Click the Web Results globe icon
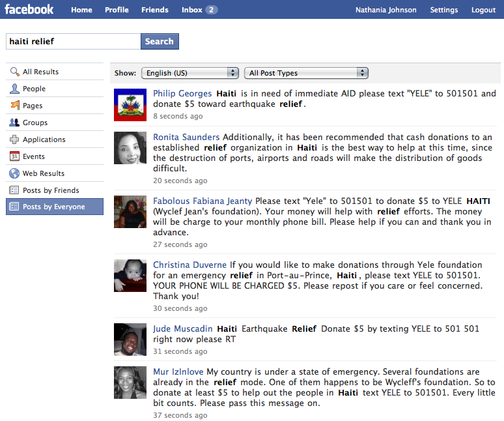The height and width of the screenshot is (421, 504). tap(14, 173)
